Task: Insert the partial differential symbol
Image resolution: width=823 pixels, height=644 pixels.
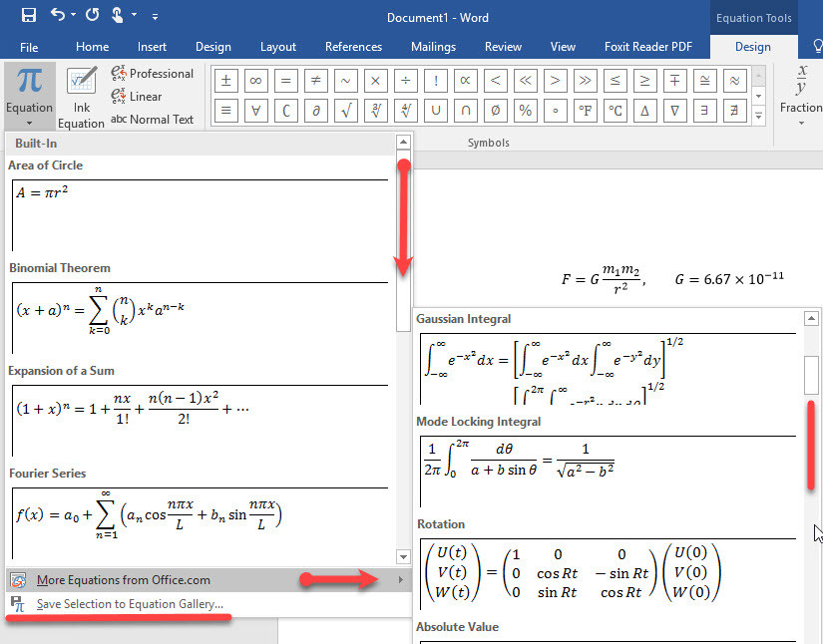Action: [x=315, y=110]
